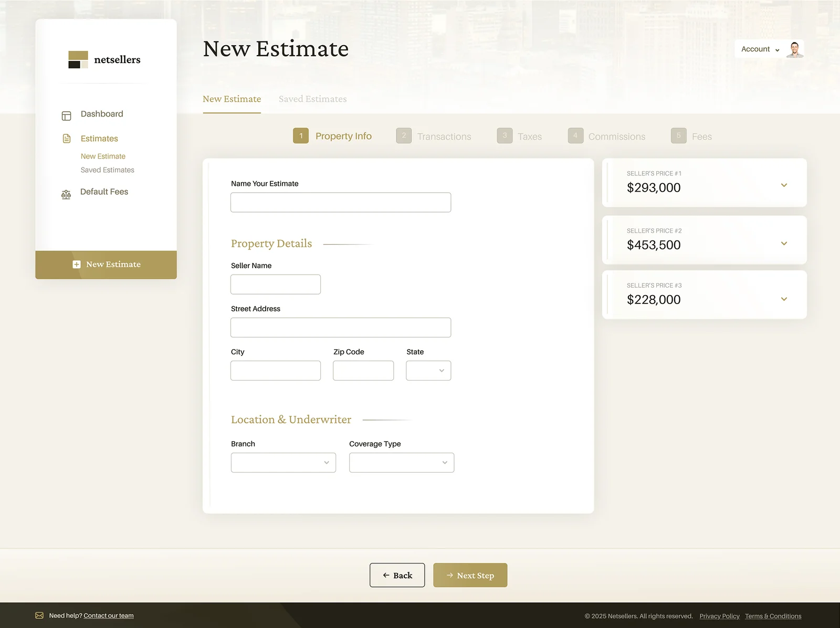Switch to the Saved Estimates tab
This screenshot has height=628, width=840.
(312, 99)
